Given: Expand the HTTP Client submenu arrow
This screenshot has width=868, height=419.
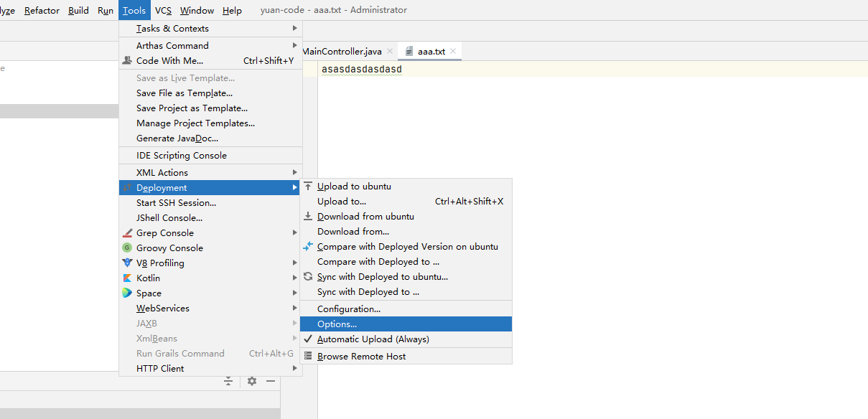Looking at the screenshot, I should (x=294, y=368).
